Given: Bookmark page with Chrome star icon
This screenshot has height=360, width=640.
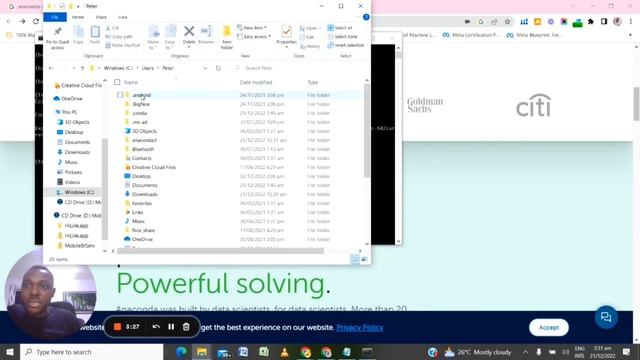Looking at the screenshot, I should [x=507, y=22].
